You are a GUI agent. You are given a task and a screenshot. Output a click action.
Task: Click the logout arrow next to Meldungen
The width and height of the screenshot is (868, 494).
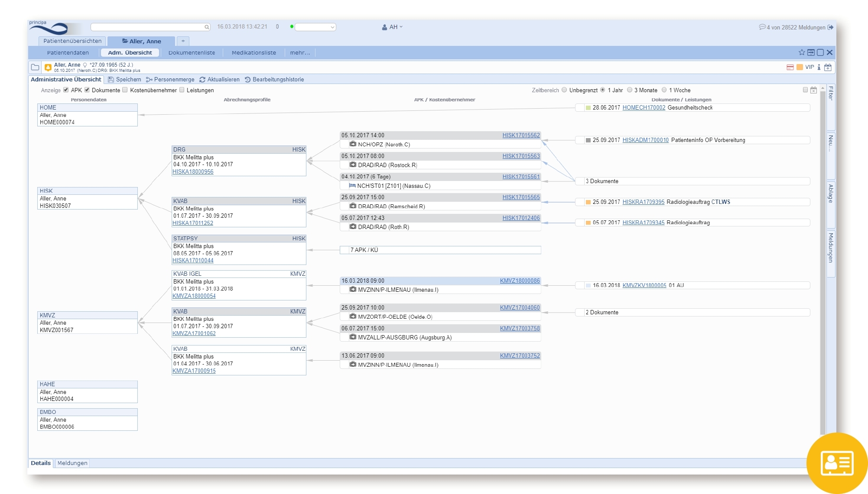831,27
